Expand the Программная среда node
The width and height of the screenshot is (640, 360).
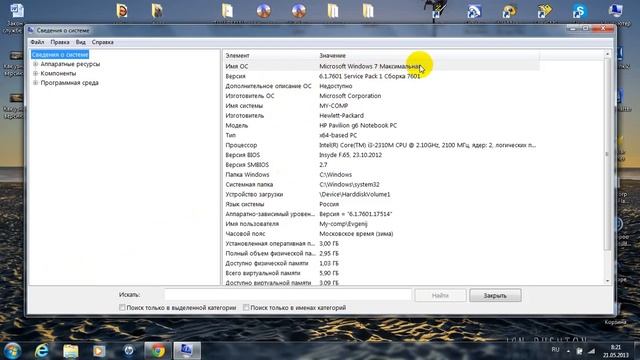pyautogui.click(x=36, y=83)
